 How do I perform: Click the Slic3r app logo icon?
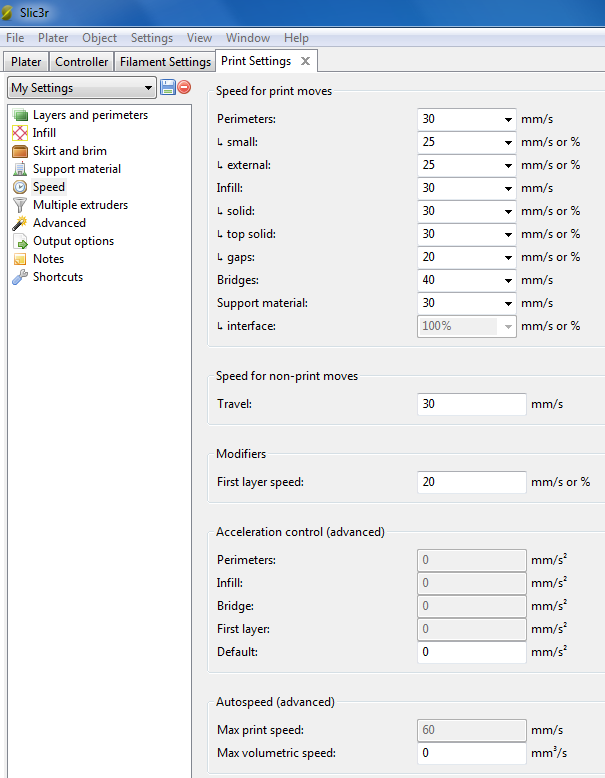pyautogui.click(x=6, y=12)
